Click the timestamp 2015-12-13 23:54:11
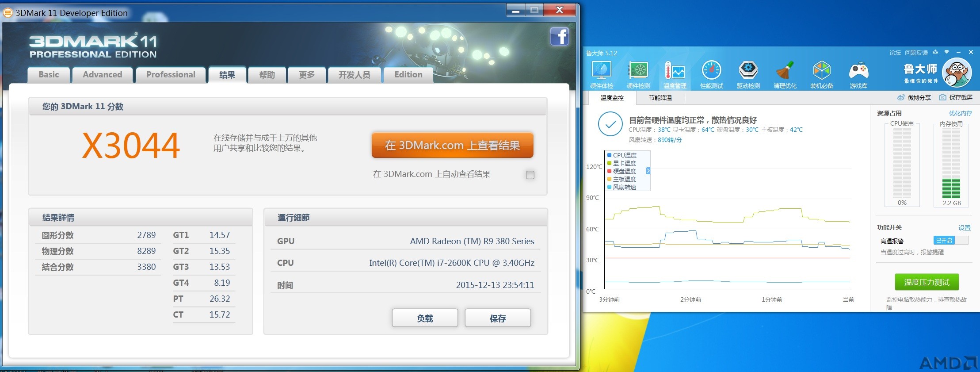 (495, 285)
